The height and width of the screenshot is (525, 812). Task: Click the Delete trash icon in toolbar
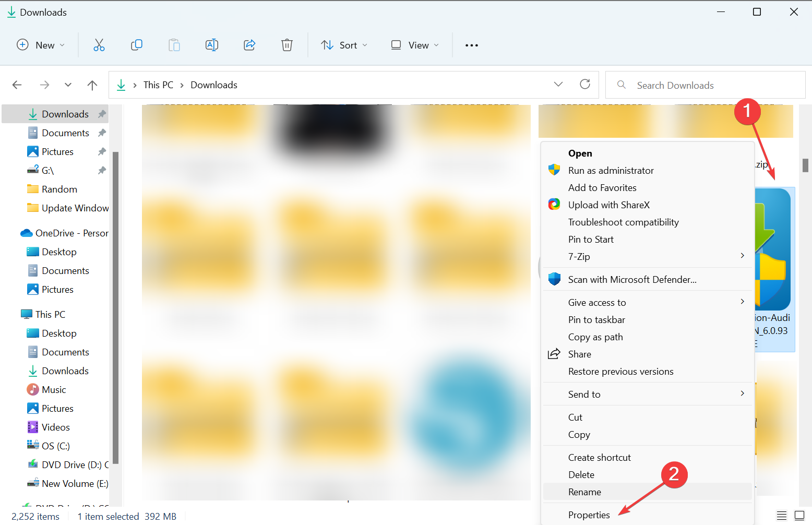tap(287, 45)
